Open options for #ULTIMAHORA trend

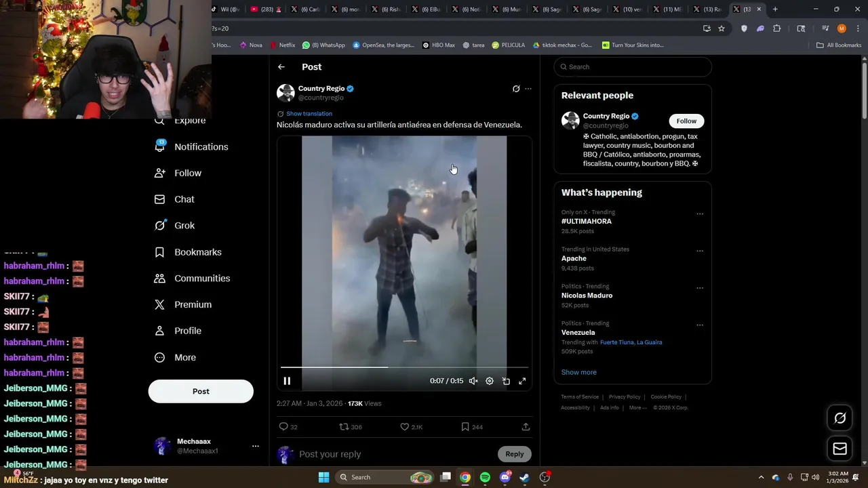pyautogui.click(x=700, y=214)
